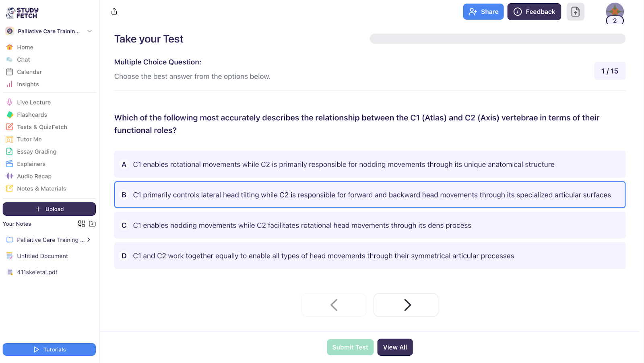Open the Audio Recap tool
The image size is (644, 363).
coord(34,176)
